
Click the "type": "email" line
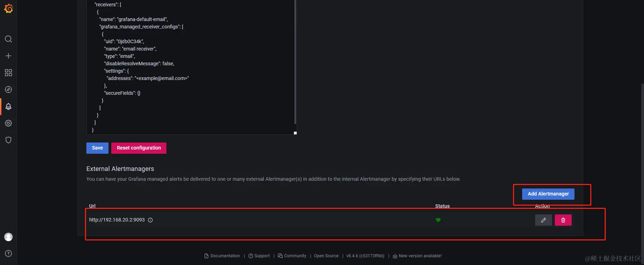(x=119, y=56)
